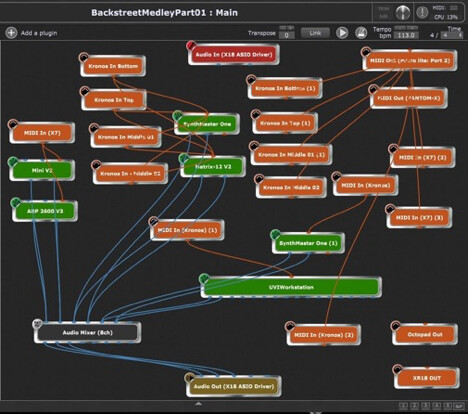Toggle the ARP 2600 V3 power icon
The height and width of the screenshot is (414, 468).
click(x=15, y=202)
